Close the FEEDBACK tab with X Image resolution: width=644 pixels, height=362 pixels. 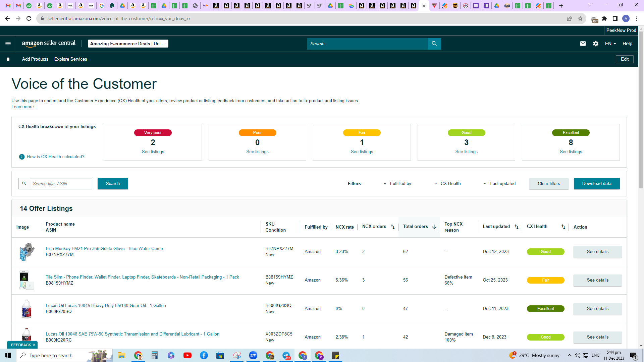point(34,345)
